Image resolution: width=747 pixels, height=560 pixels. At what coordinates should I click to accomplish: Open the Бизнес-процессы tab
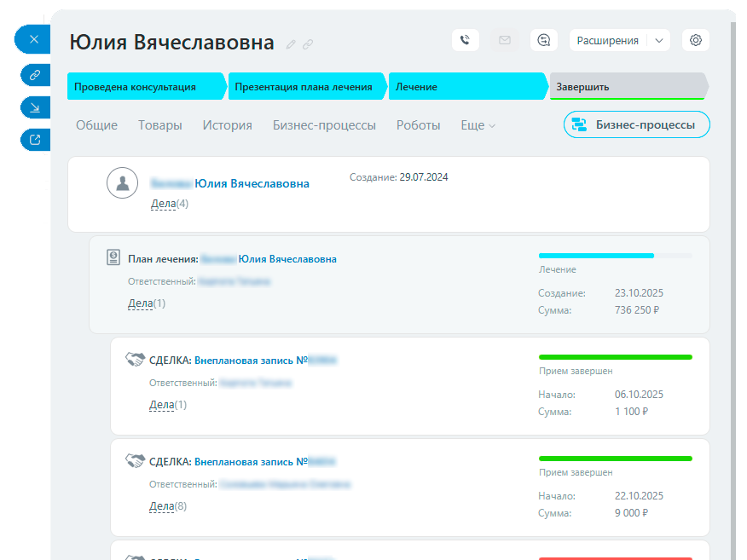click(x=324, y=125)
